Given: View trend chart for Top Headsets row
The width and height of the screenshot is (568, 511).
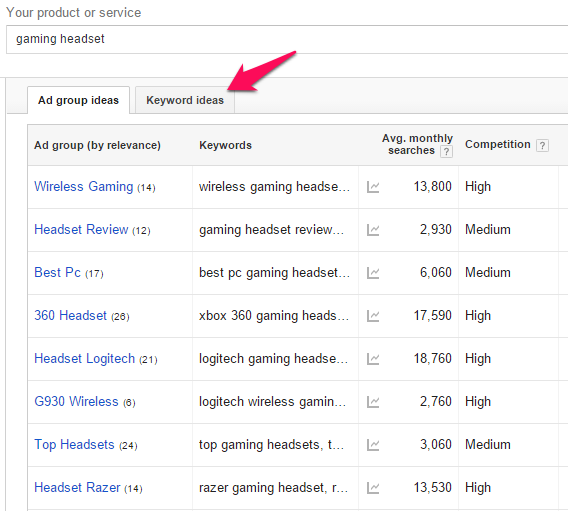Looking at the screenshot, I should 373,445.
